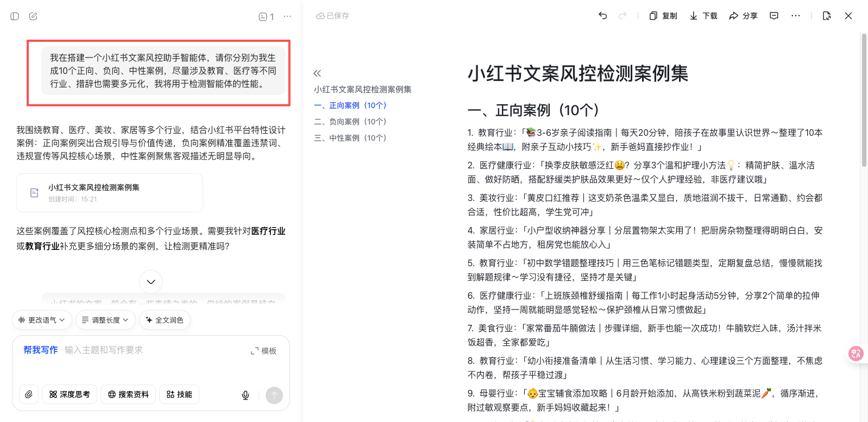
Task: Share the document with 分享
Action: click(x=744, y=16)
